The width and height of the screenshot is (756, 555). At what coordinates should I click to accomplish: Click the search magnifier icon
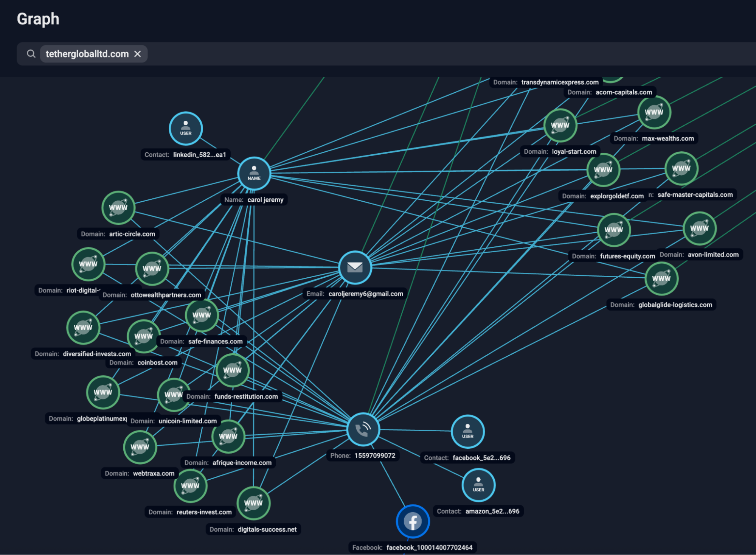(x=31, y=54)
